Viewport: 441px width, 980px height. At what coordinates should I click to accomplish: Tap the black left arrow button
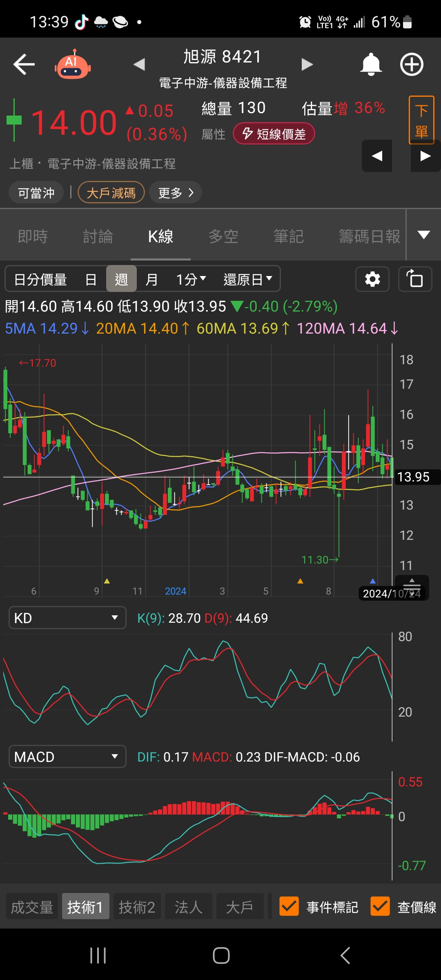[x=377, y=156]
